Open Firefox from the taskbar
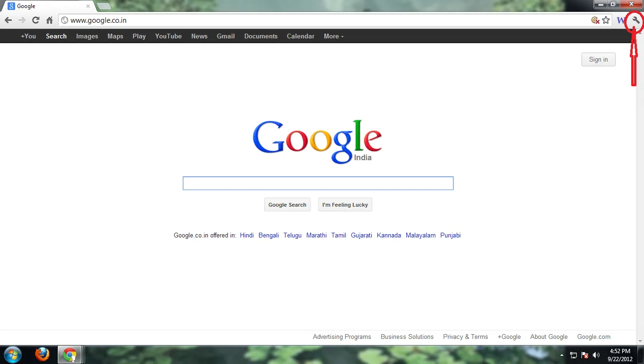Image resolution: width=644 pixels, height=364 pixels. [42, 354]
